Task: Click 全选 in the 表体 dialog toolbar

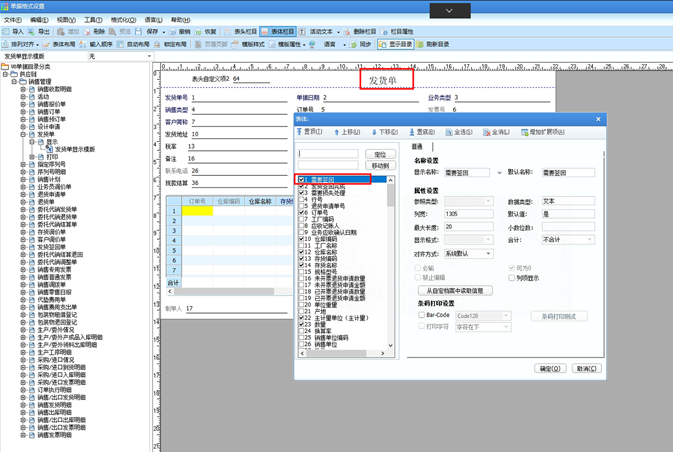Action: click(459, 132)
